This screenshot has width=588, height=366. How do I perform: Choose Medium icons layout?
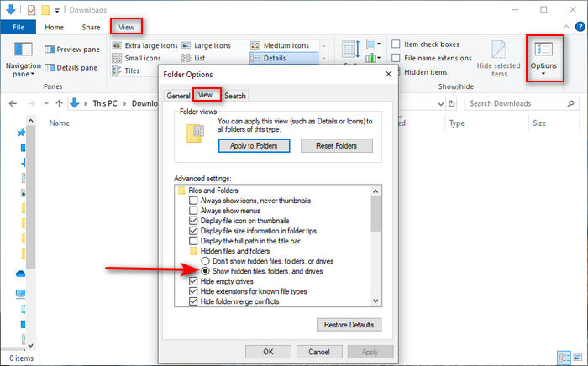pos(280,45)
